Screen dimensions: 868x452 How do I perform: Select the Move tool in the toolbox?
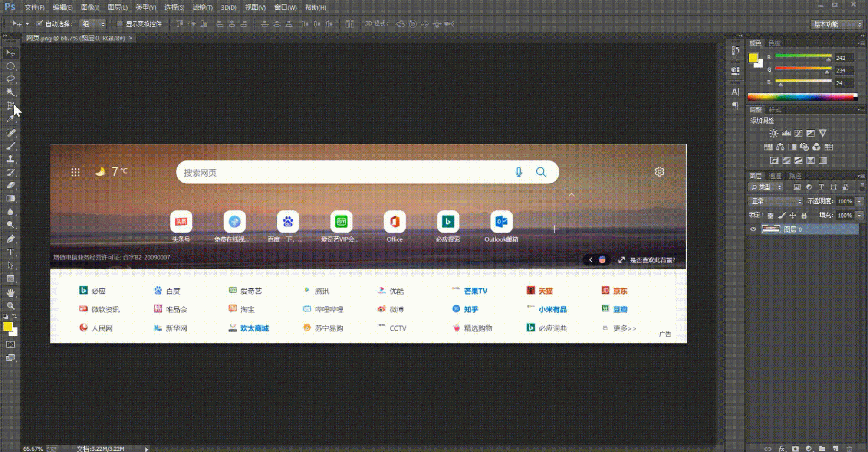(x=10, y=53)
